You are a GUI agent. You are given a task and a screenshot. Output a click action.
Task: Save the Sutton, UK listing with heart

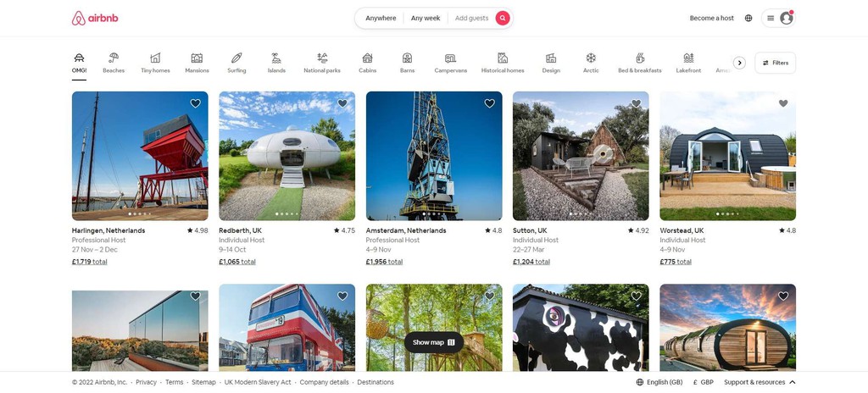636,103
